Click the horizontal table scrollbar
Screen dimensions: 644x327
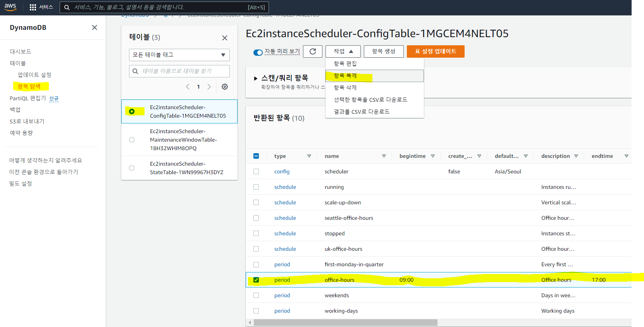tap(346, 322)
